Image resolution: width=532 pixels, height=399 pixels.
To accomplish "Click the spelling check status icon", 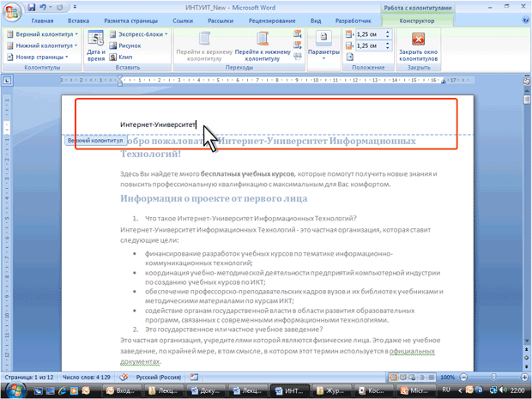I will [x=124, y=377].
